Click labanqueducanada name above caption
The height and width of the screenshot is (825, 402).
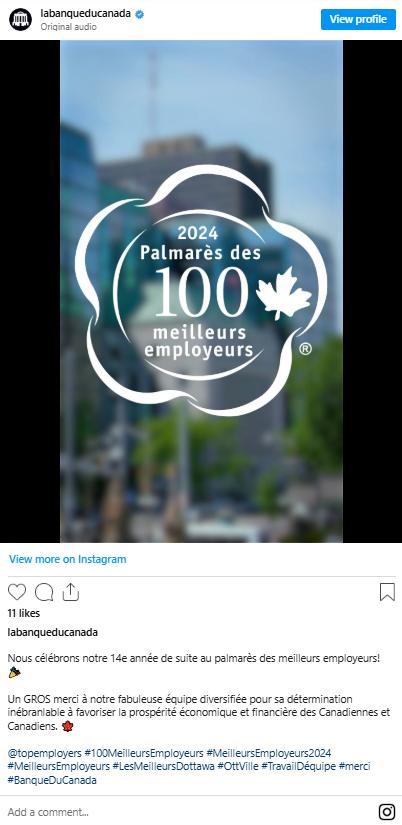pos(53,632)
